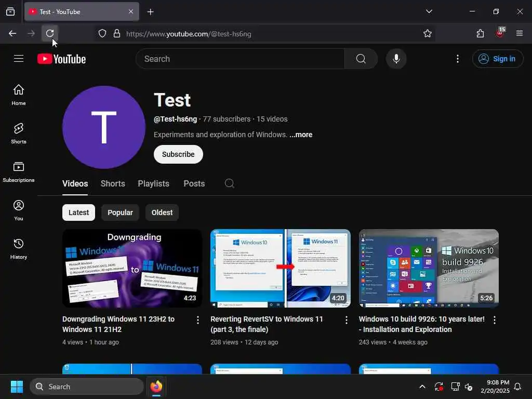Click the URL address bar
532x399 pixels.
tap(264, 34)
